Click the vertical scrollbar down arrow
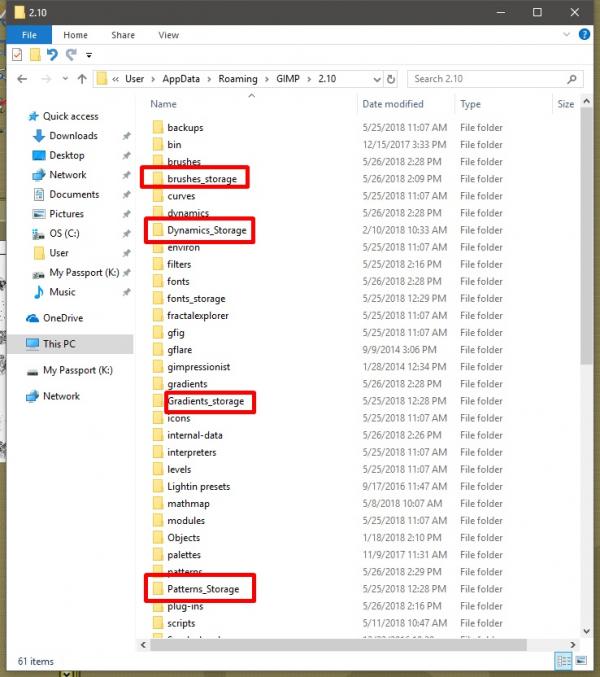This screenshot has width=600, height=677. [586, 631]
